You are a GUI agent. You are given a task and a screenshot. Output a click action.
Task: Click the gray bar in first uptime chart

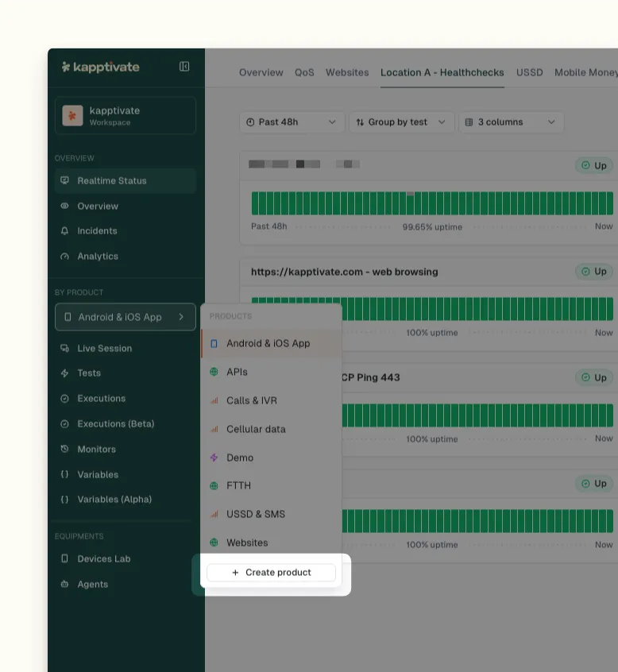[x=410, y=194]
